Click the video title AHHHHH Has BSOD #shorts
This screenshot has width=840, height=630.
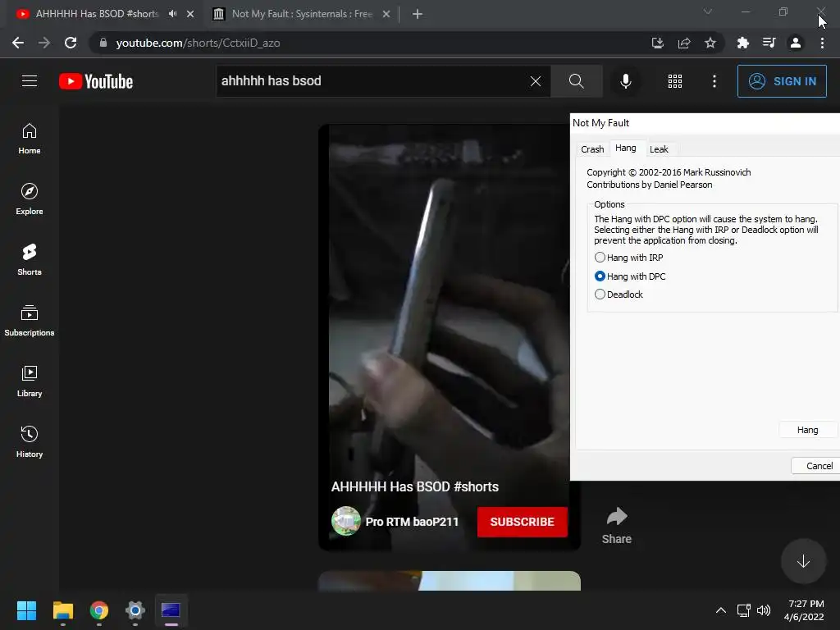(414, 486)
